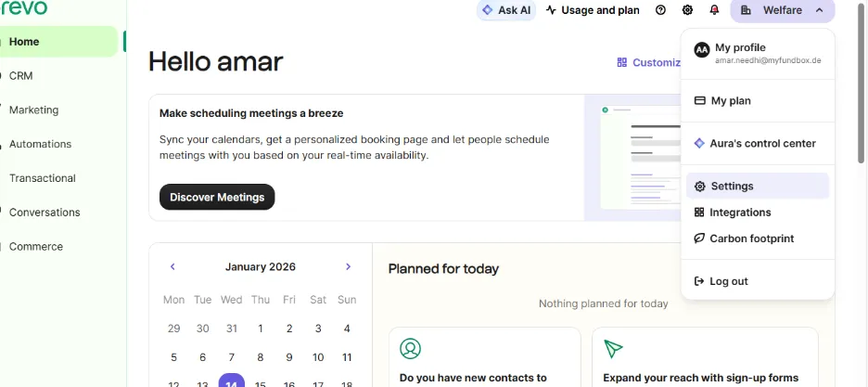
Task: Click the 'Nothing planned for today' text
Action: click(604, 304)
